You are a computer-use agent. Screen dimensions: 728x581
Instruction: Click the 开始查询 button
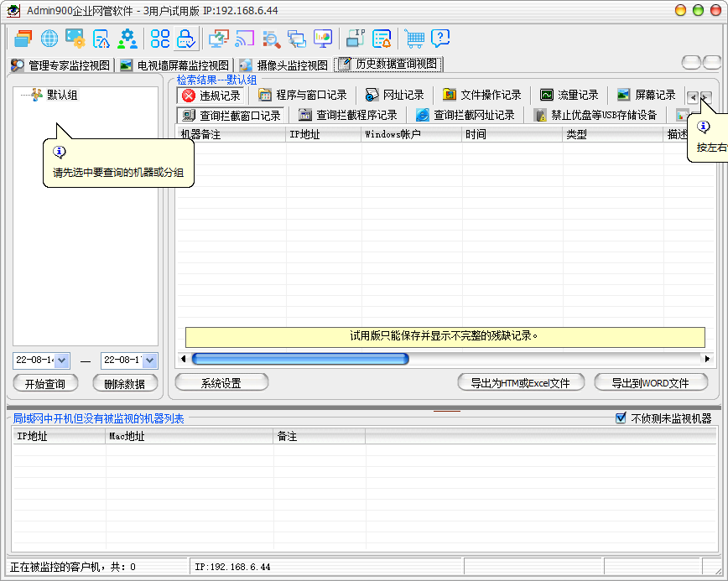[46, 383]
